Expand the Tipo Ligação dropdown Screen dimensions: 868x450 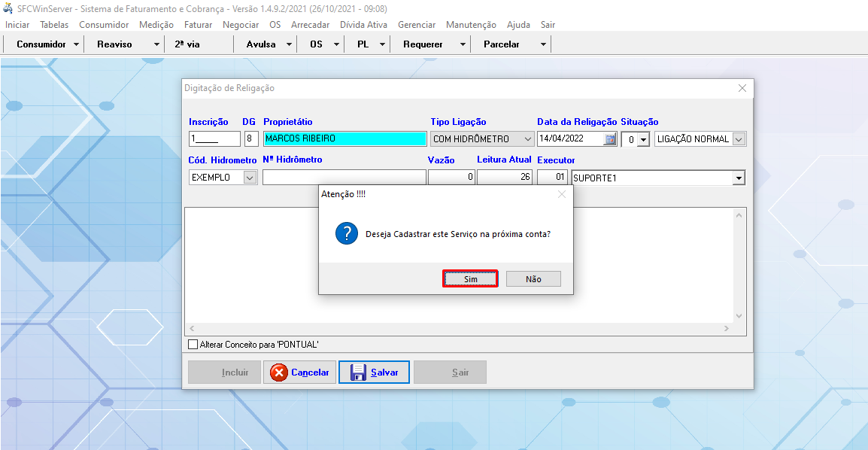point(528,139)
